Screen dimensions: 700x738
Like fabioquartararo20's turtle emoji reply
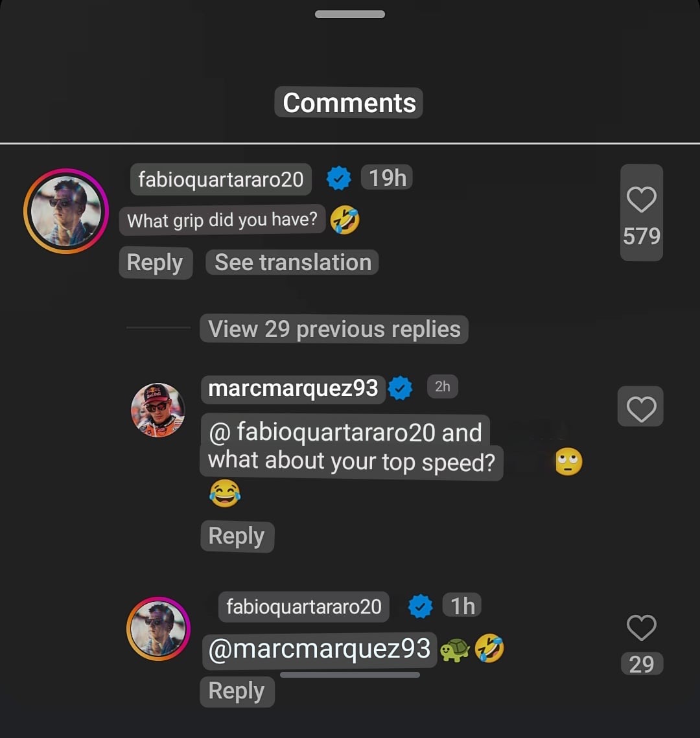pos(641,627)
